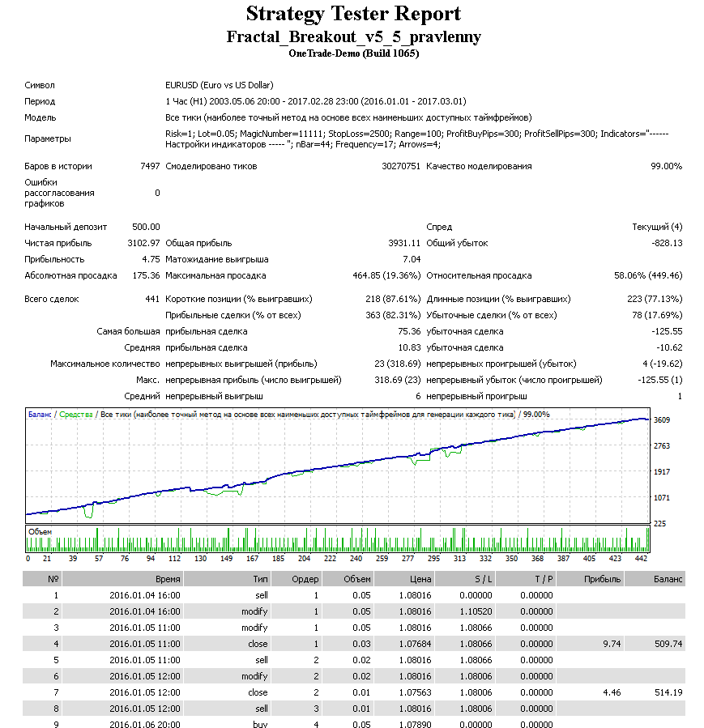Click the largest profit trade 75.36
This screenshot has width=704, height=728.
pos(409,331)
